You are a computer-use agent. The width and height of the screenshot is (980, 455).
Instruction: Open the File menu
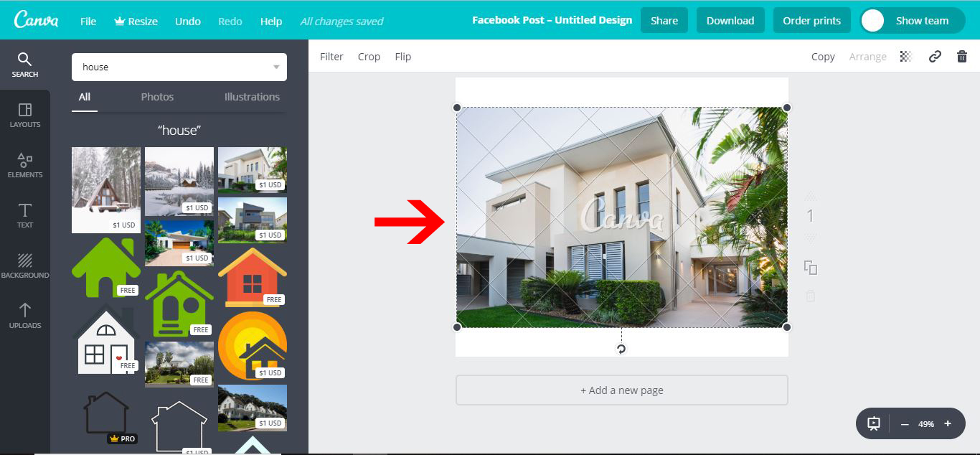[88, 21]
